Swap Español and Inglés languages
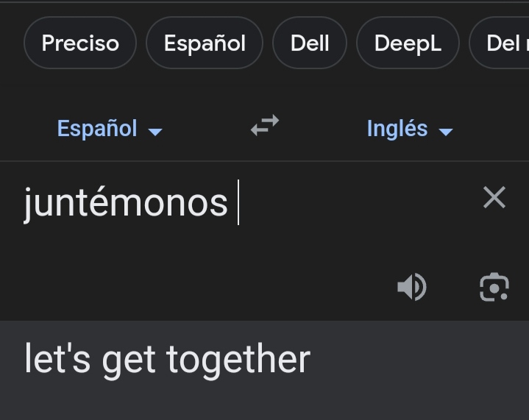Viewport: 529px width, 420px height. (x=265, y=126)
